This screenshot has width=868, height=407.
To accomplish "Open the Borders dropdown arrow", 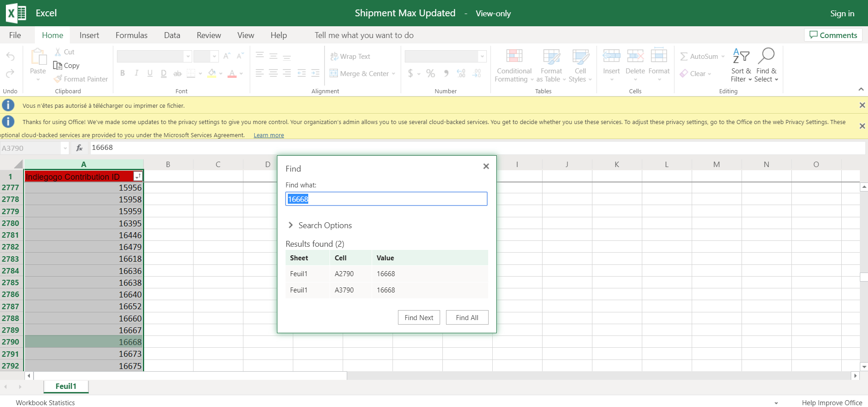I will click(x=200, y=73).
